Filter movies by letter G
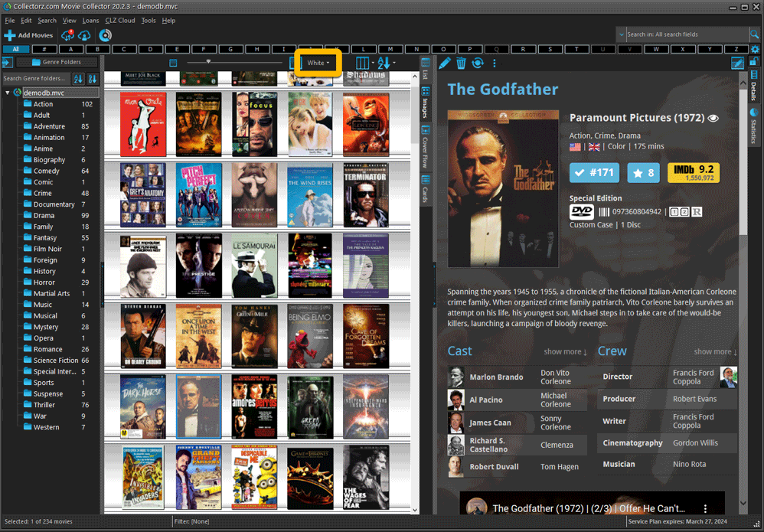Viewport: 764px width, 532px height. (x=230, y=49)
